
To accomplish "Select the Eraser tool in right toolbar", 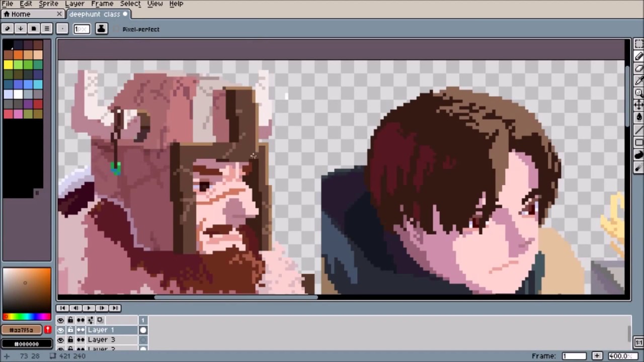I will point(638,68).
